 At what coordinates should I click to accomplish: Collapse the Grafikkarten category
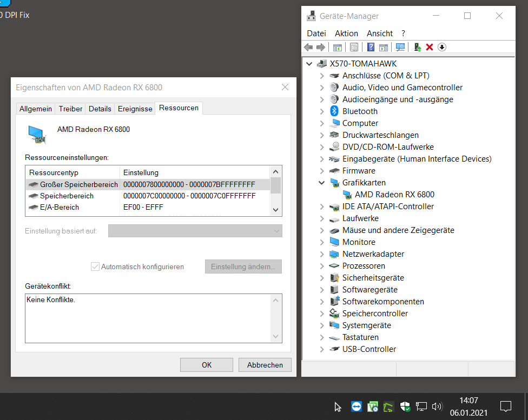(321, 183)
